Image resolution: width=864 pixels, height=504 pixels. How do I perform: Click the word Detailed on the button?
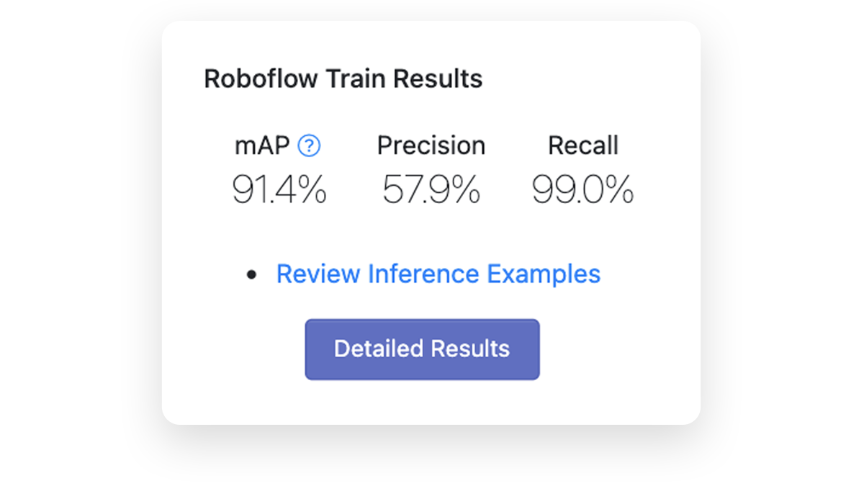coord(378,349)
